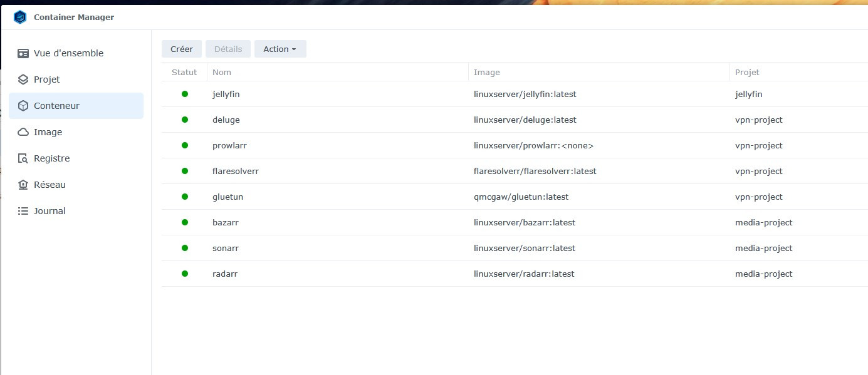The height and width of the screenshot is (375, 868).
Task: Select the prowlarr container name
Action: [229, 145]
